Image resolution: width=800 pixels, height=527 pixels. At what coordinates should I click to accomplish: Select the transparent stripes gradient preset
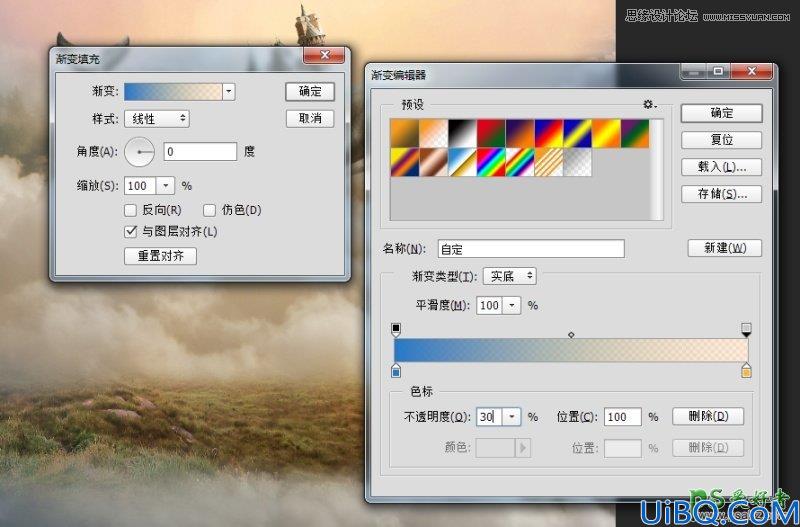[x=548, y=162]
